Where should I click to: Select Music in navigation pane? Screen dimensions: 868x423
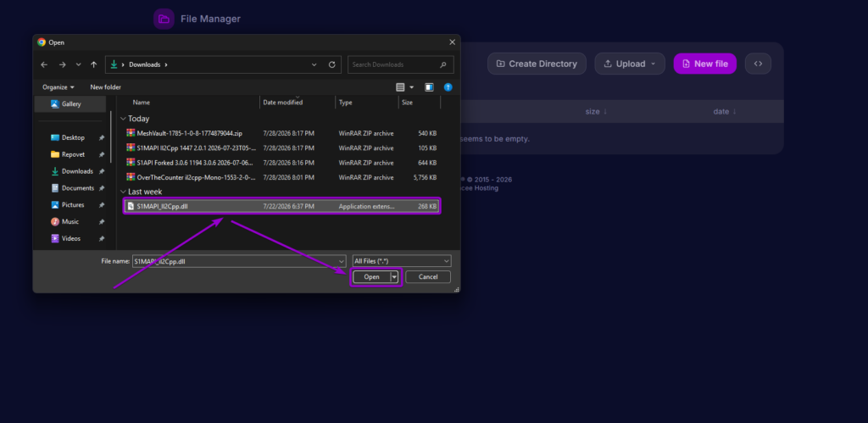pyautogui.click(x=70, y=221)
